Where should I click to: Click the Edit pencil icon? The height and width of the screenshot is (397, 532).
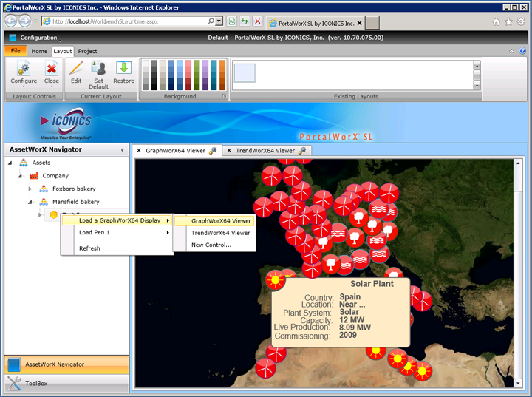pyautogui.click(x=76, y=68)
